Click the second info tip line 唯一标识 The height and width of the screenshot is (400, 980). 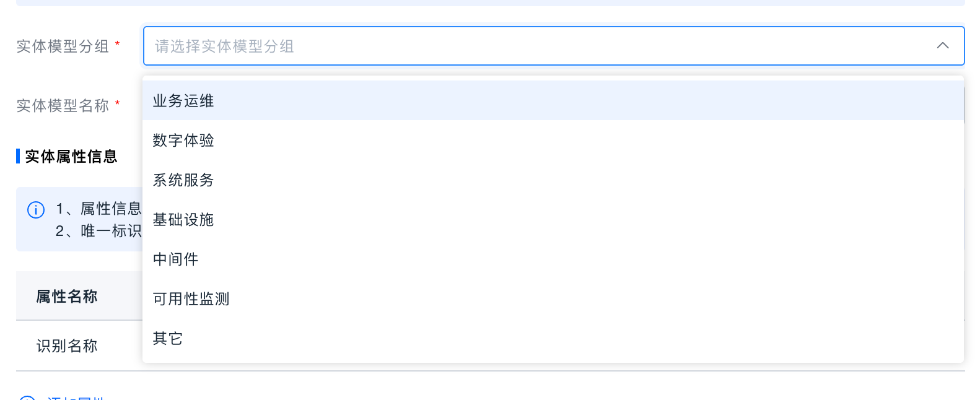[99, 231]
